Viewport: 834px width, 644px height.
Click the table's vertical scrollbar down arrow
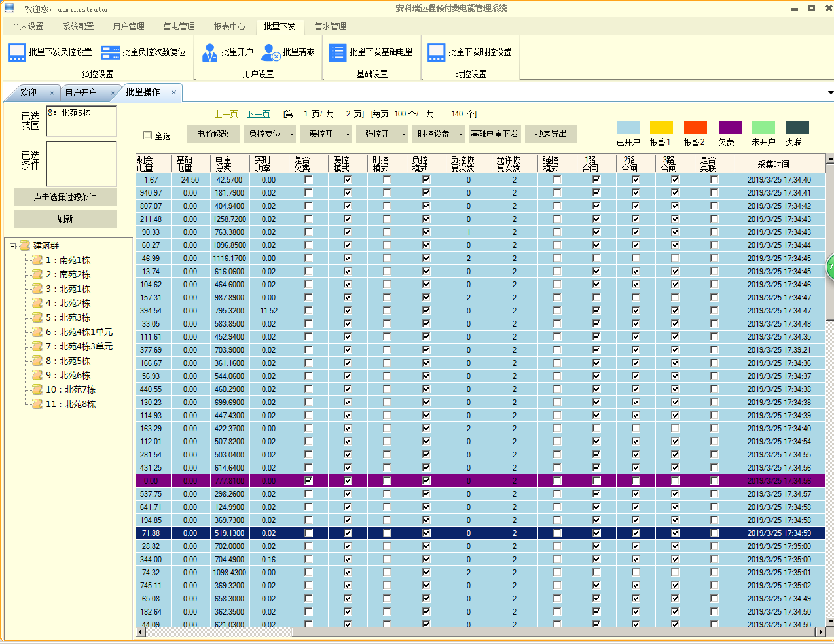coord(830,622)
